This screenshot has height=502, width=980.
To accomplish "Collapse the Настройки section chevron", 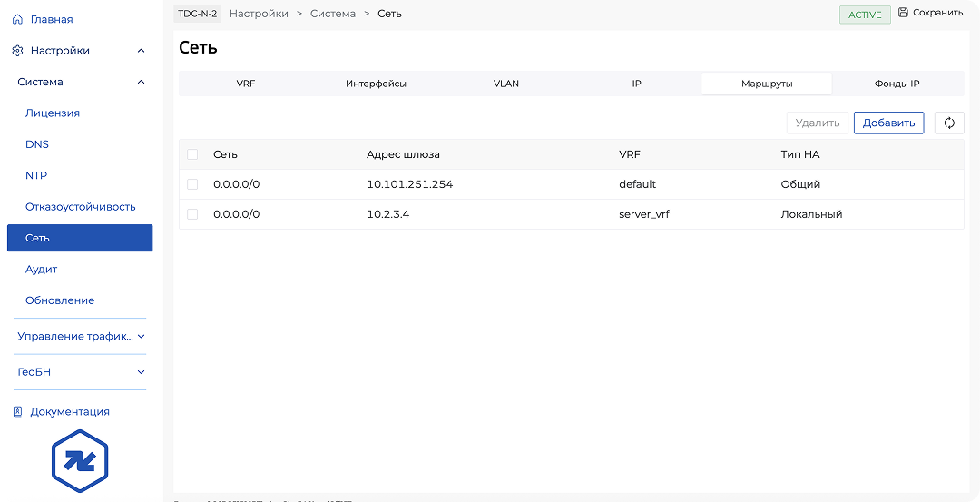I will [141, 51].
